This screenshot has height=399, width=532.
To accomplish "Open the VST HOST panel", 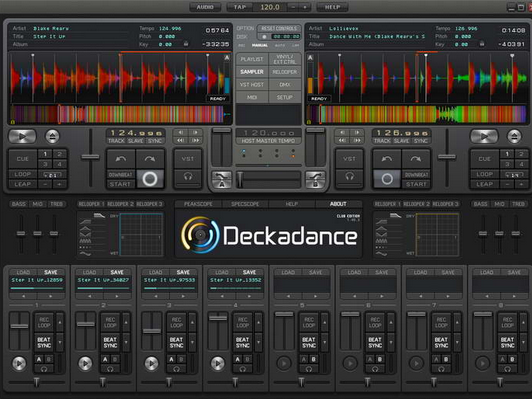I will (x=252, y=85).
